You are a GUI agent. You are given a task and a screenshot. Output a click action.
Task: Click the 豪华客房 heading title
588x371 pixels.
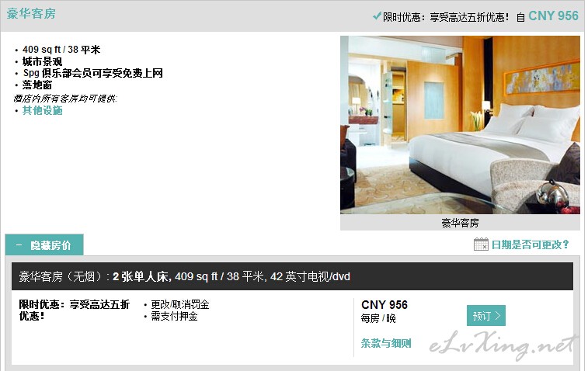[x=31, y=13]
